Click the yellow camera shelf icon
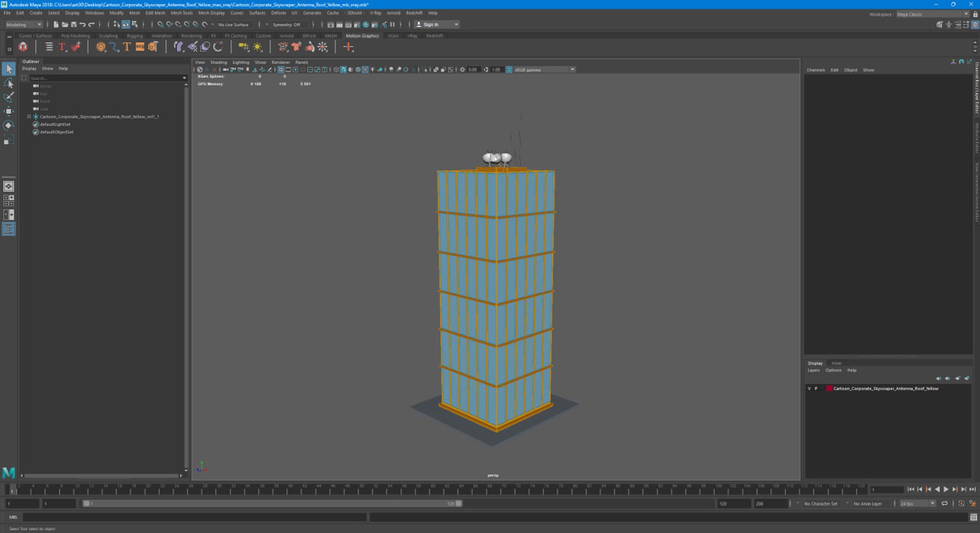 244,47
